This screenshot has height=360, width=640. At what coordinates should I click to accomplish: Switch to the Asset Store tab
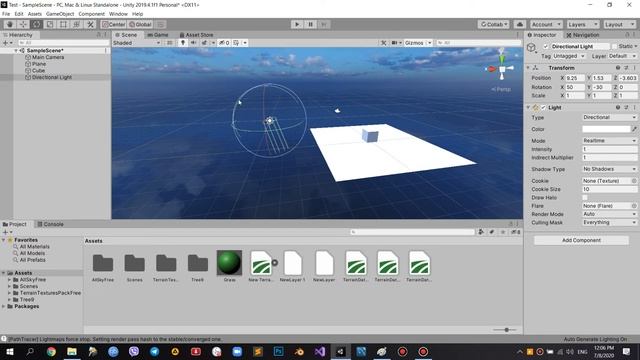(196, 35)
